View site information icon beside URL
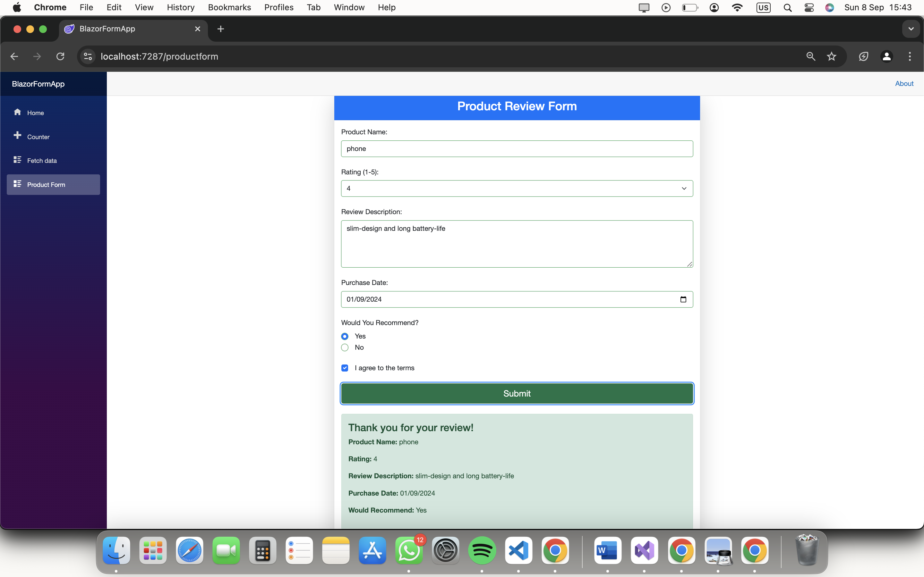The height and width of the screenshot is (577, 924). [88, 56]
